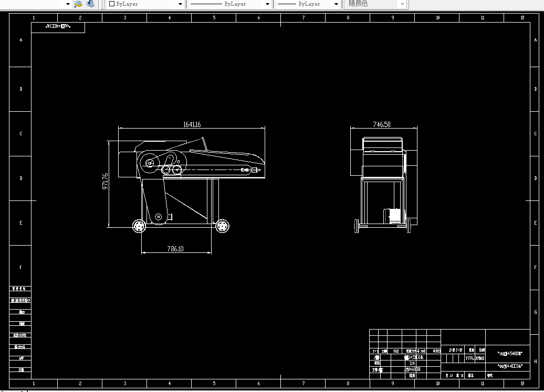544x392 pixels.
Task: Click the left caster wheel in side view
Action: (139, 226)
